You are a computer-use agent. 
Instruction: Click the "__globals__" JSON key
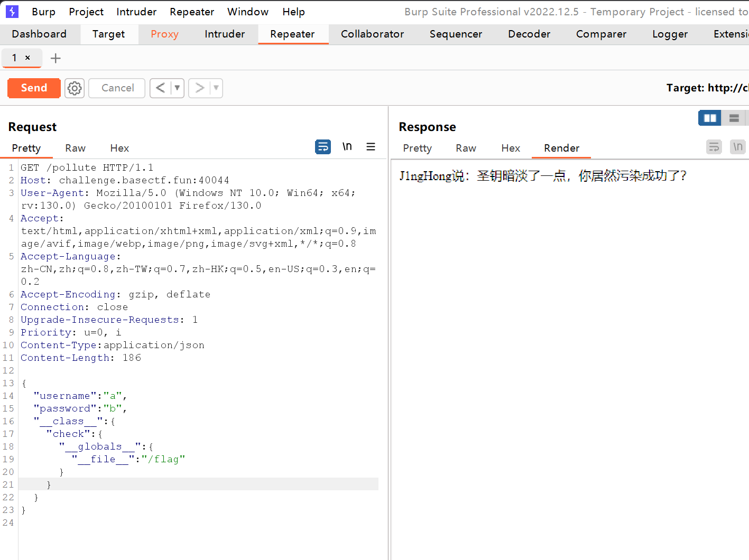[100, 446]
